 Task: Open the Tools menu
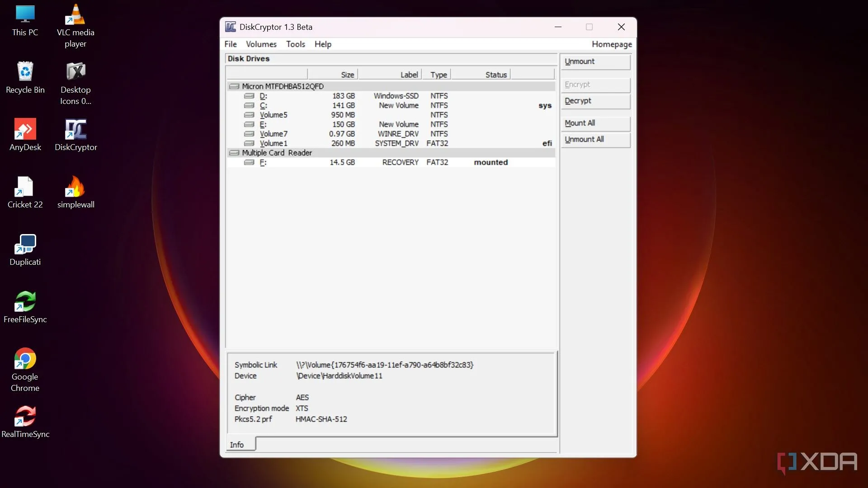click(x=295, y=44)
